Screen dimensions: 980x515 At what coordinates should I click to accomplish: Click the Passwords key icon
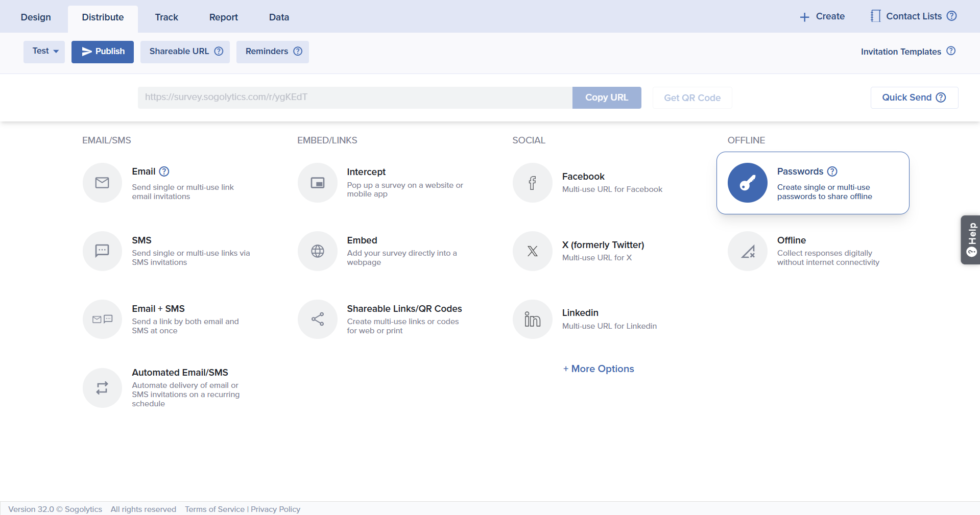pos(747,183)
